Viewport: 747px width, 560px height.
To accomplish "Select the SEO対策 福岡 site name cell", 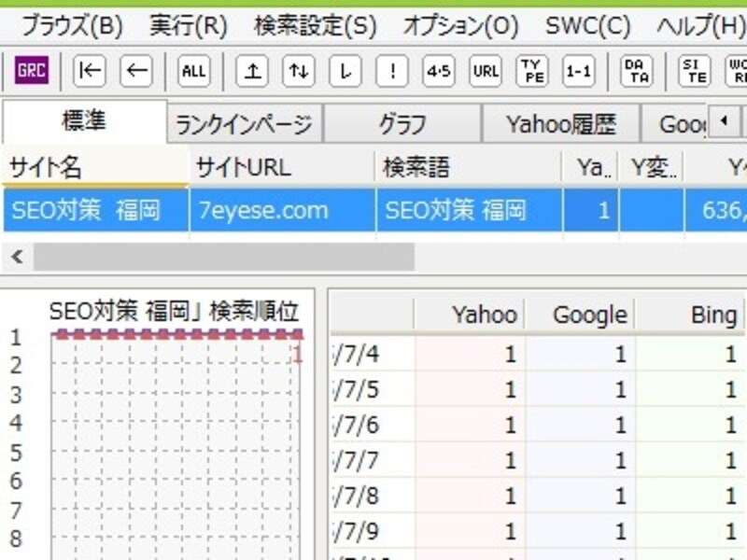I will coord(96,210).
